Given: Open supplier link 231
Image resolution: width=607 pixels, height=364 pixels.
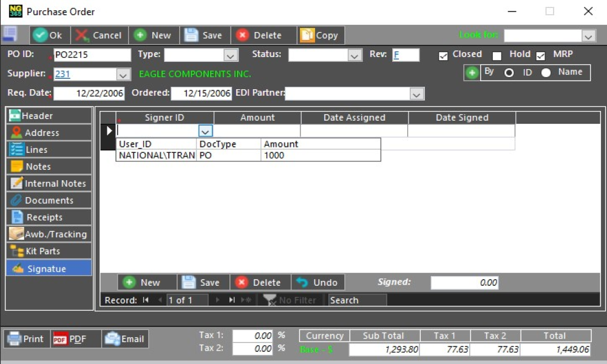Looking at the screenshot, I should pos(63,75).
